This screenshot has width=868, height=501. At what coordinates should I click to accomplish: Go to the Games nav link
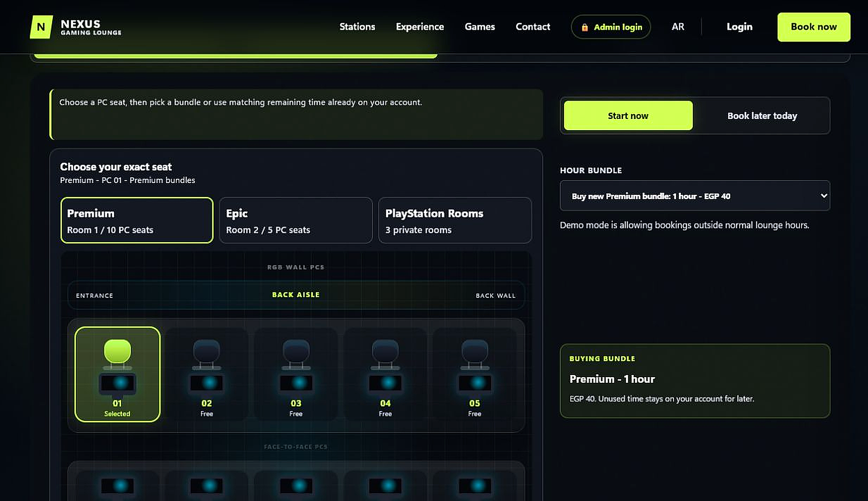click(x=479, y=27)
